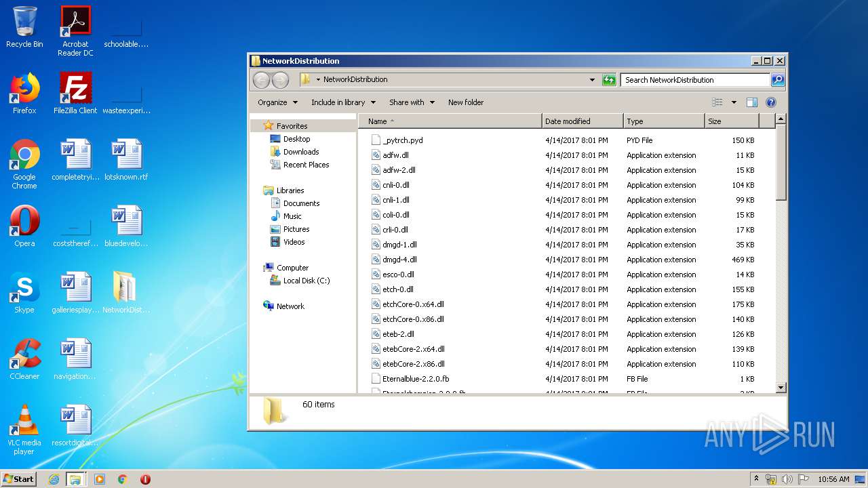
Task: Open the view options dropdown arrow
Action: [x=734, y=102]
